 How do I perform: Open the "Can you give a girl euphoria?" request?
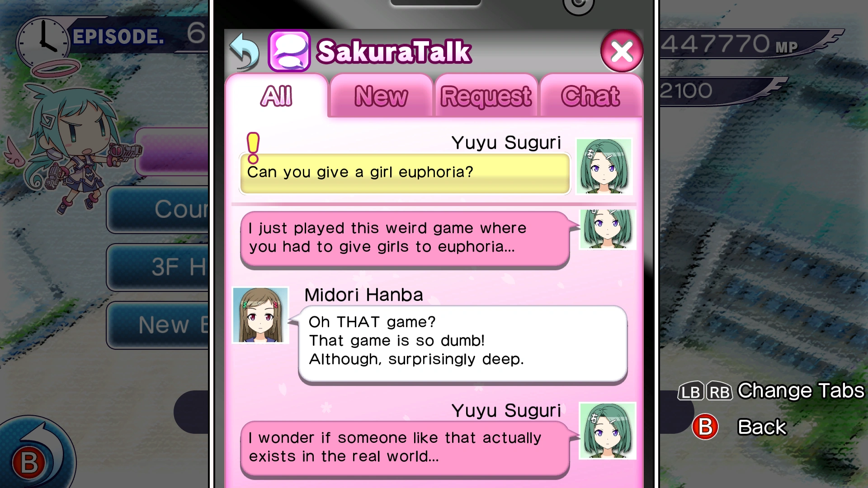pos(405,174)
